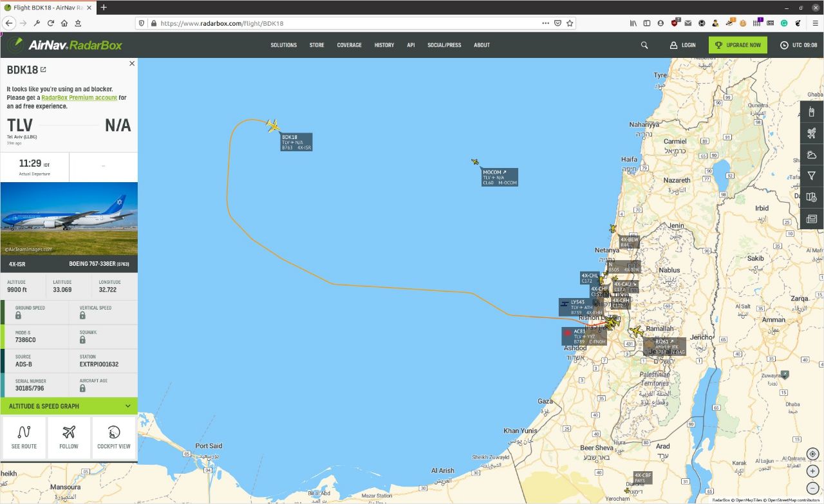The image size is (824, 504).
Task: Select the Flight BDK18 browser tab
Action: point(47,7)
